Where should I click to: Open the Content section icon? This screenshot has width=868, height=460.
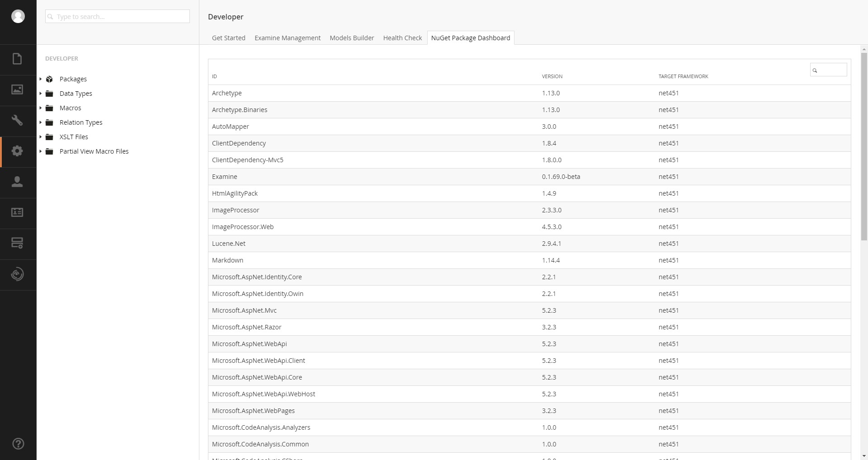pos(17,59)
